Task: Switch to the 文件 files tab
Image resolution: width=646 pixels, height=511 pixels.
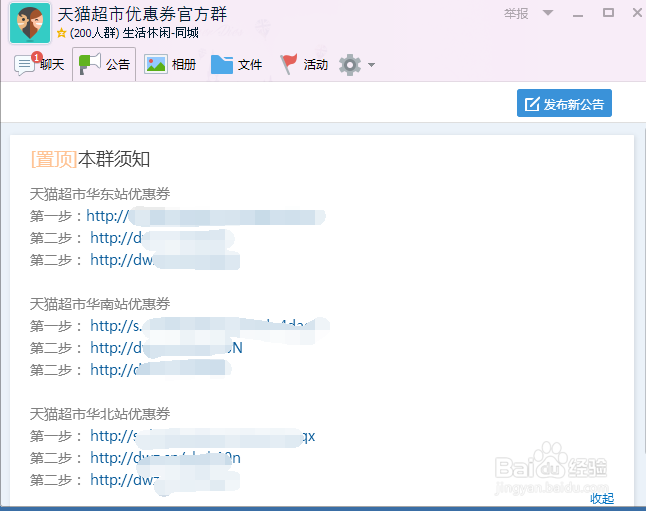Action: (236, 64)
